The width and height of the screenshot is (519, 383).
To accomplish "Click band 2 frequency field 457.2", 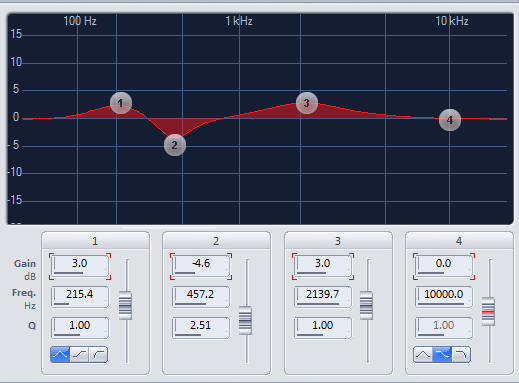I will (x=201, y=296).
